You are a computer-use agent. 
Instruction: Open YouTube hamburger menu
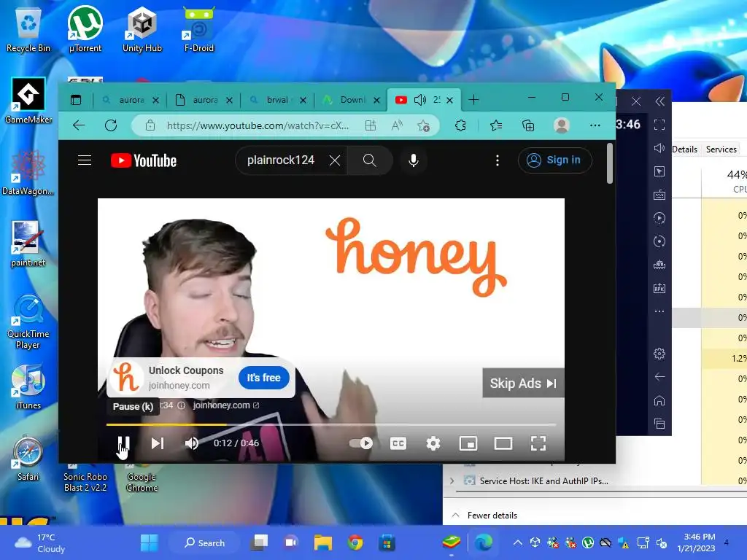click(x=85, y=160)
